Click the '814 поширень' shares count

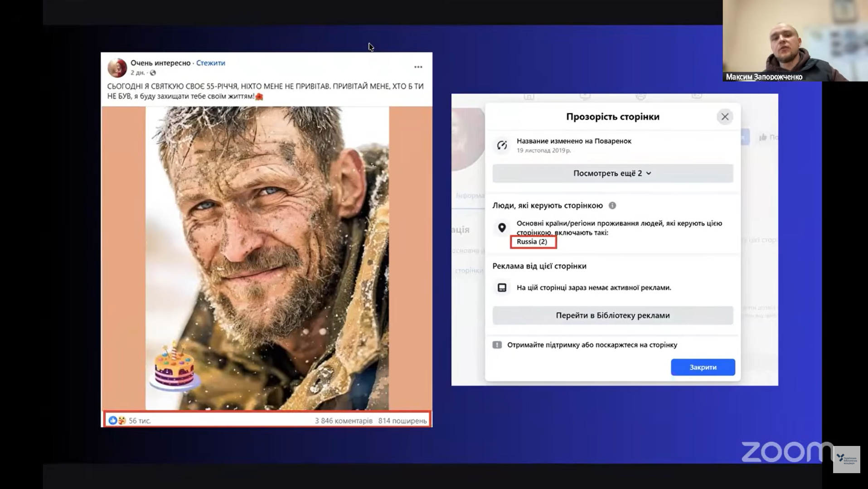(402, 421)
